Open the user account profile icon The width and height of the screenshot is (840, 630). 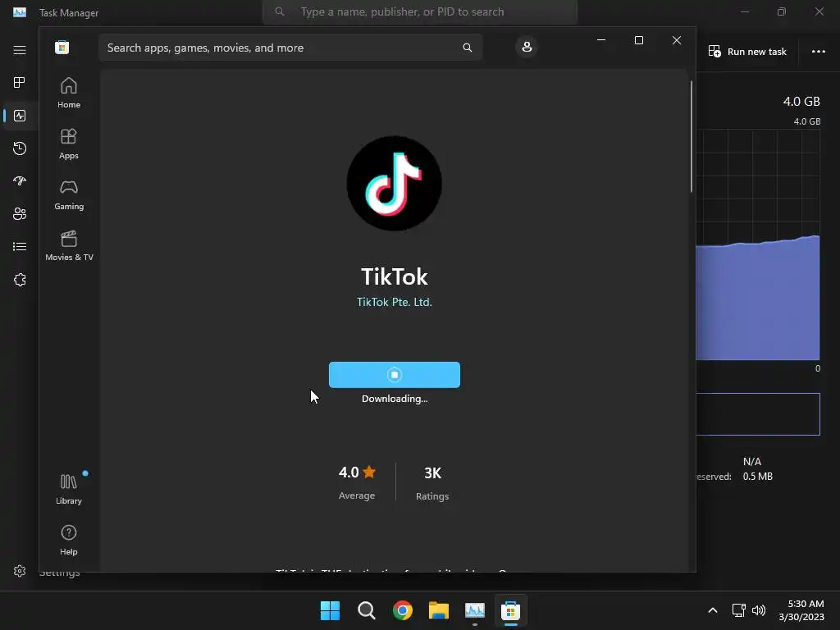coord(527,47)
